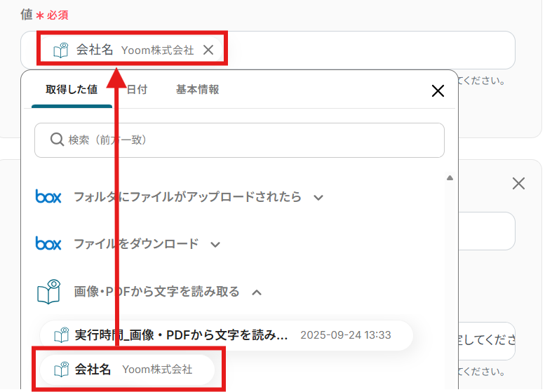552x392 pixels.
Task: Click OCR book icon beside 画像・PDFから文字を読み取る
Action: click(48, 292)
